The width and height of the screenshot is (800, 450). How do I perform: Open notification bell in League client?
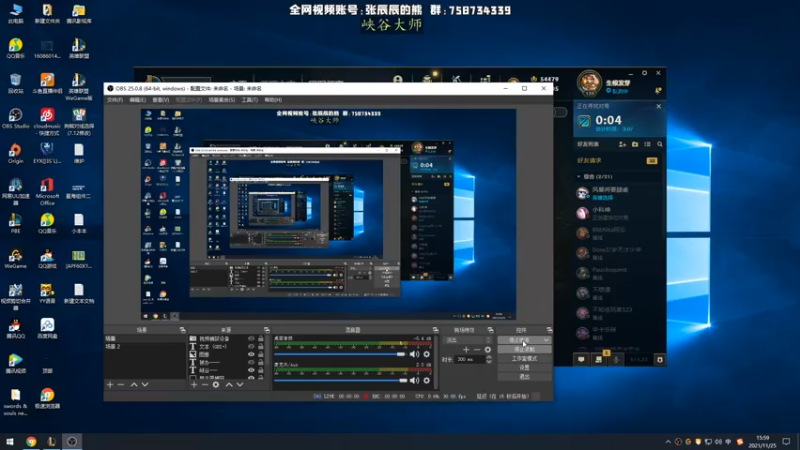[658, 91]
